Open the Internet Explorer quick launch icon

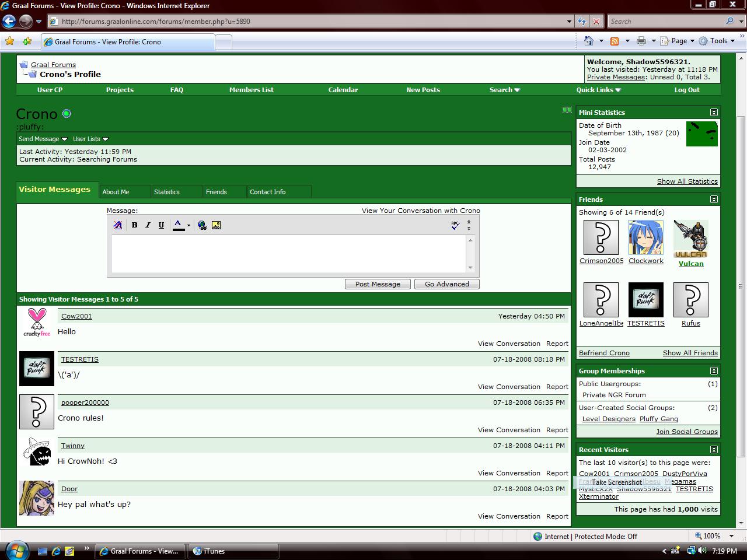[x=56, y=551]
